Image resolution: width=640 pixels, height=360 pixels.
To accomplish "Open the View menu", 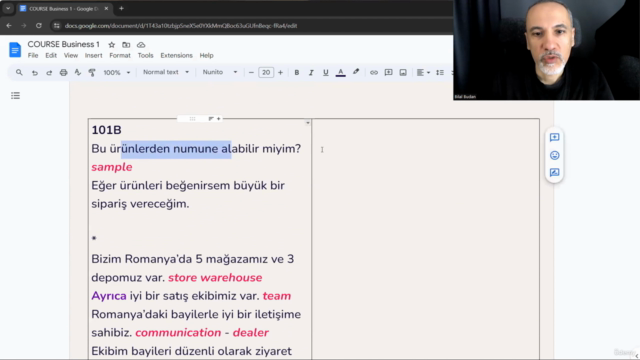I will pyautogui.click(x=71, y=56).
